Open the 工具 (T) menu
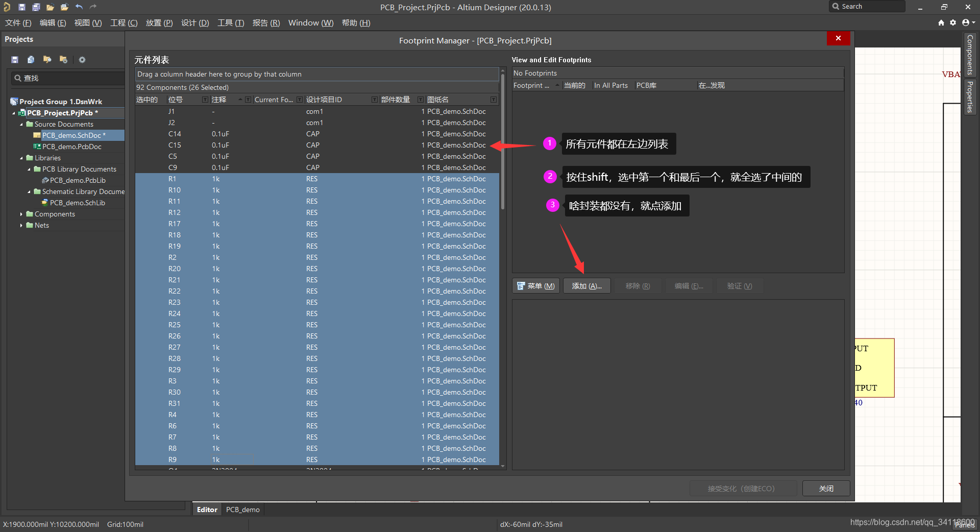Viewport: 980px width, 532px height. click(231, 23)
